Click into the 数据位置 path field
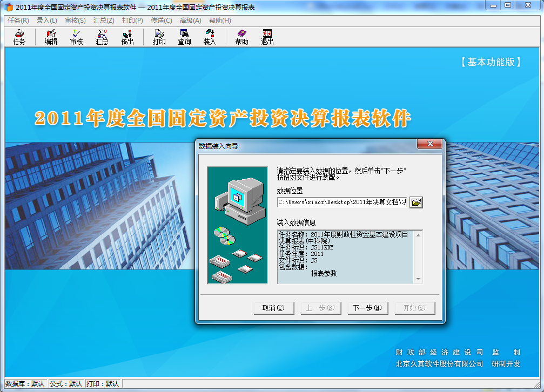 [341, 202]
